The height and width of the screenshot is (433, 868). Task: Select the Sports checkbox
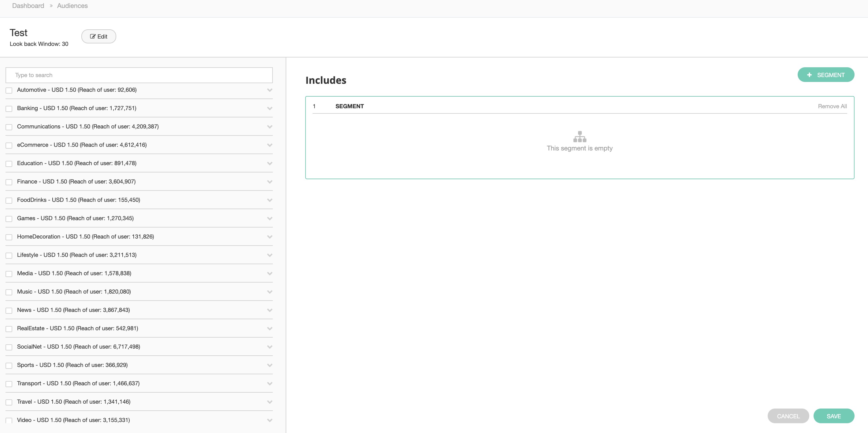click(x=9, y=365)
